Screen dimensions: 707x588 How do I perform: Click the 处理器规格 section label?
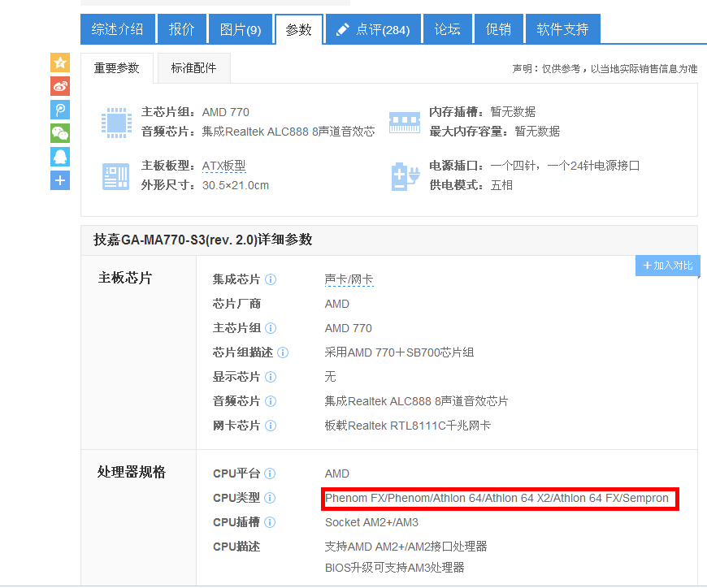coord(132,472)
